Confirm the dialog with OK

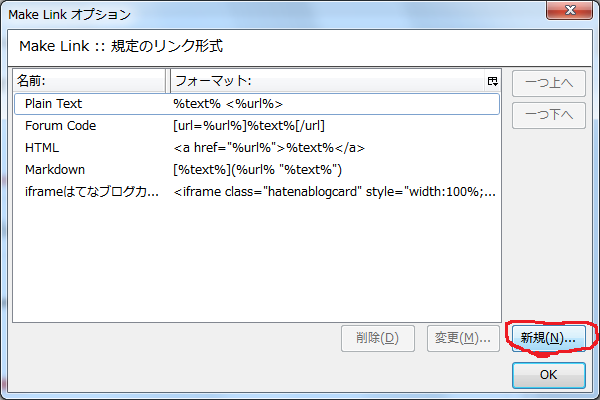[548, 376]
